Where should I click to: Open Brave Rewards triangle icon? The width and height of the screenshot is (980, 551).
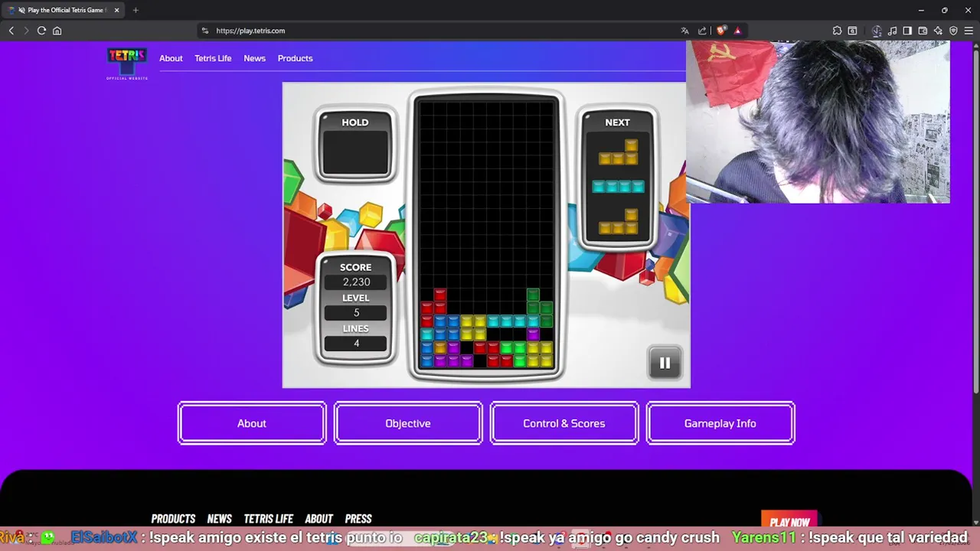point(737,31)
